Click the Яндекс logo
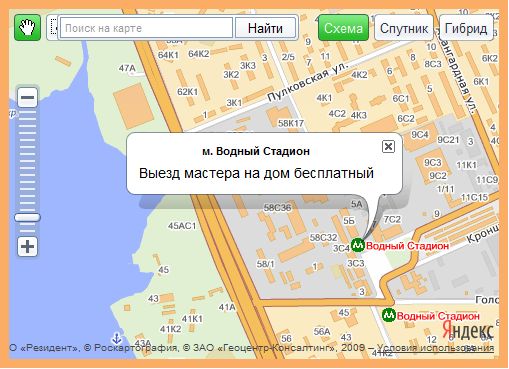The height and width of the screenshot is (369, 509). tap(468, 331)
